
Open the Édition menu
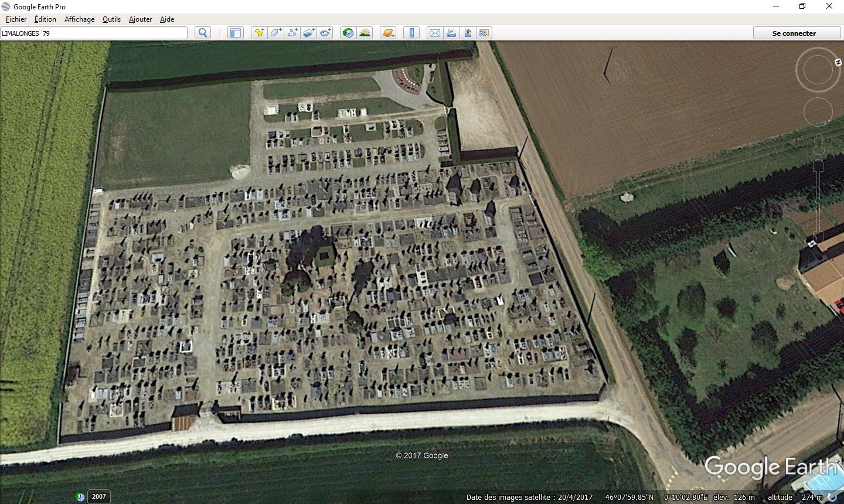(45, 19)
